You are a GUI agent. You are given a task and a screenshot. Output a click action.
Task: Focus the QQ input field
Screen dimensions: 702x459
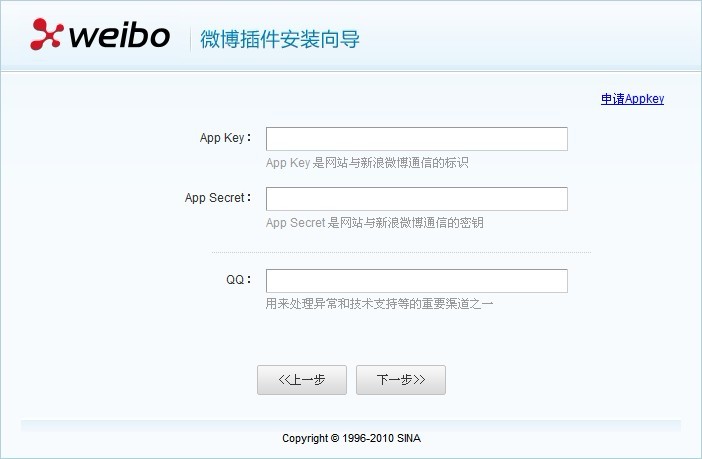[416, 281]
